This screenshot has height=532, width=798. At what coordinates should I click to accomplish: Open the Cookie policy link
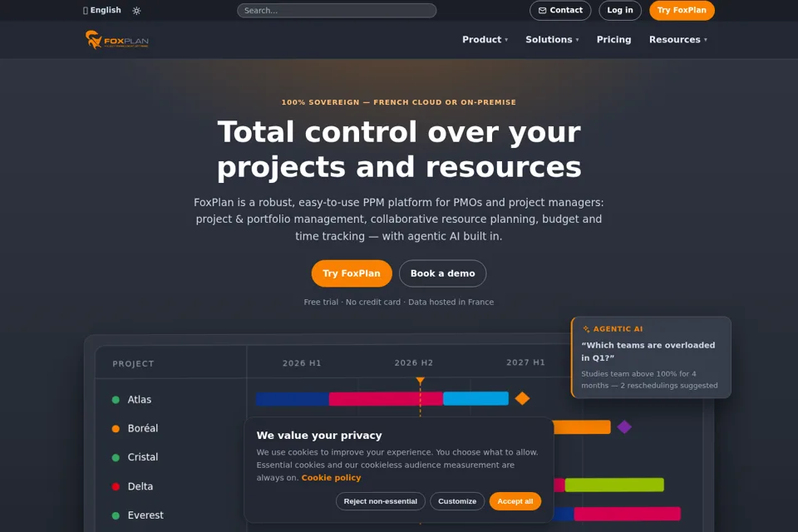coord(331,477)
